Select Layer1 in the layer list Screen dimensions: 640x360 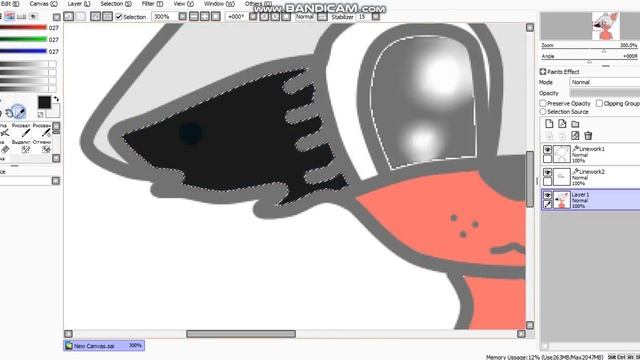click(x=591, y=200)
